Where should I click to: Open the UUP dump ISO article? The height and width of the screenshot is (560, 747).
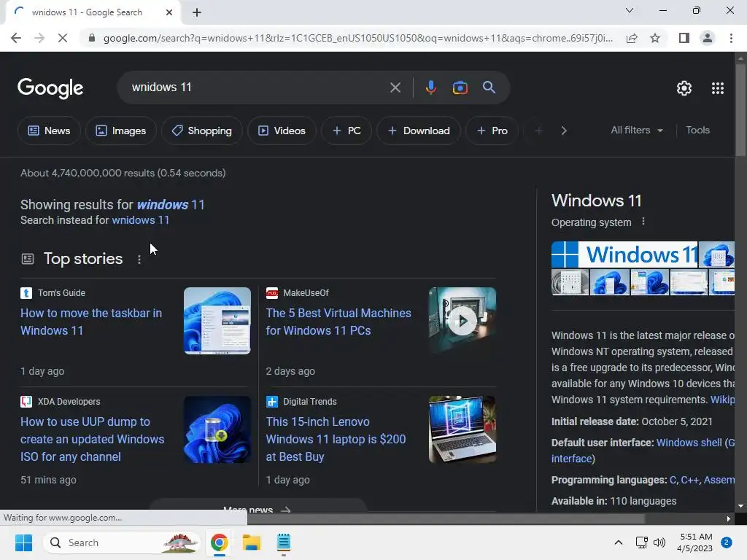93,439
